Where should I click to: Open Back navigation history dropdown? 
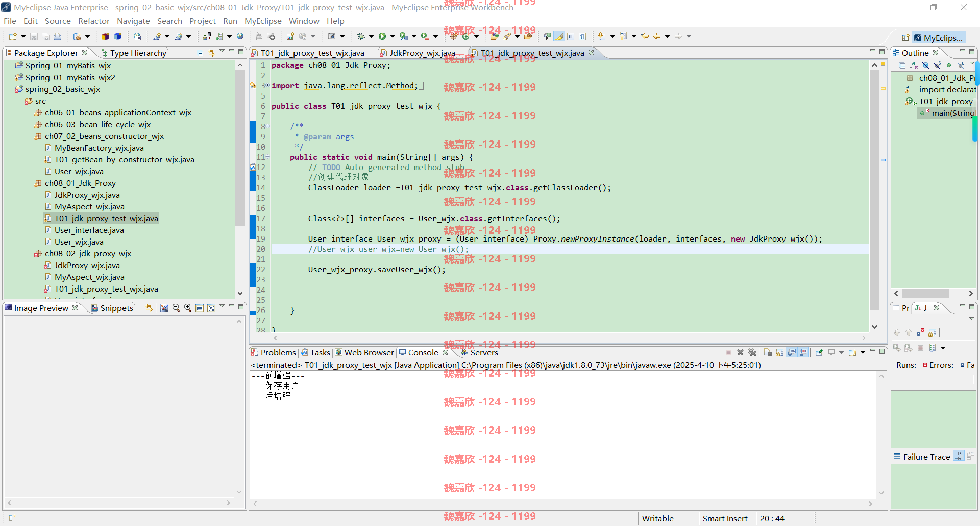(x=667, y=36)
